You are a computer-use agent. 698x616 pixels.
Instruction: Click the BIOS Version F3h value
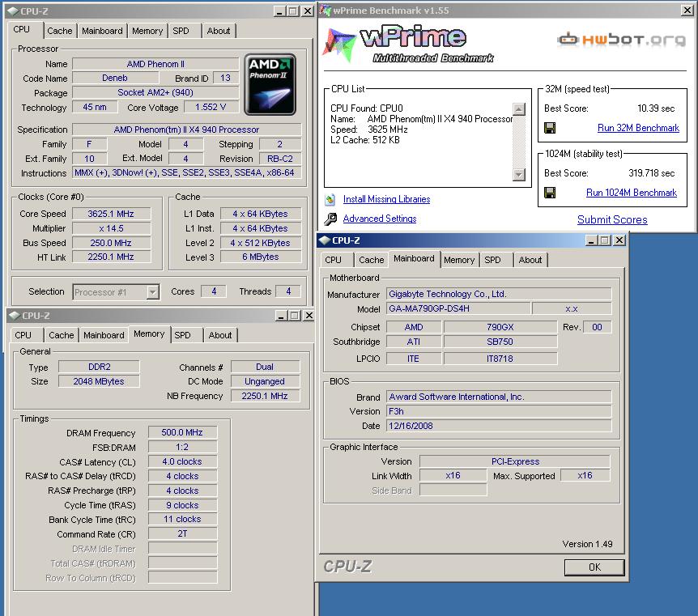(x=499, y=411)
